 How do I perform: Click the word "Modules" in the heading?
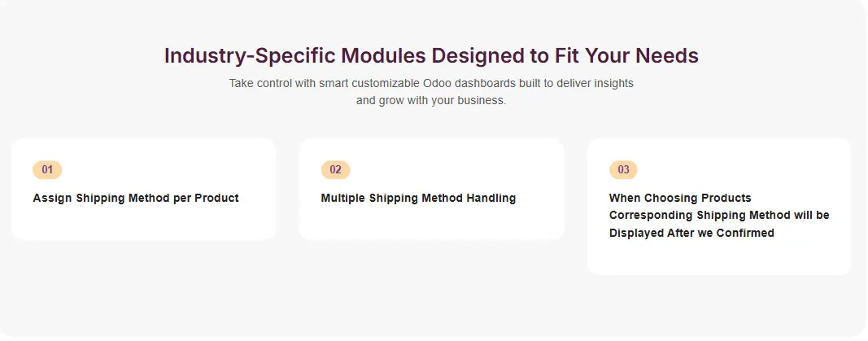[x=383, y=56]
